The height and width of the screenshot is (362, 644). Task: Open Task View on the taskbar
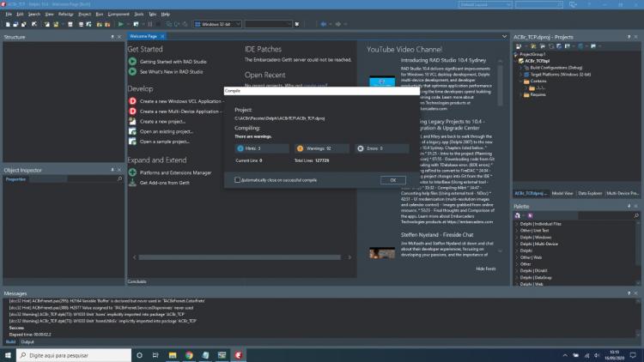(155, 355)
